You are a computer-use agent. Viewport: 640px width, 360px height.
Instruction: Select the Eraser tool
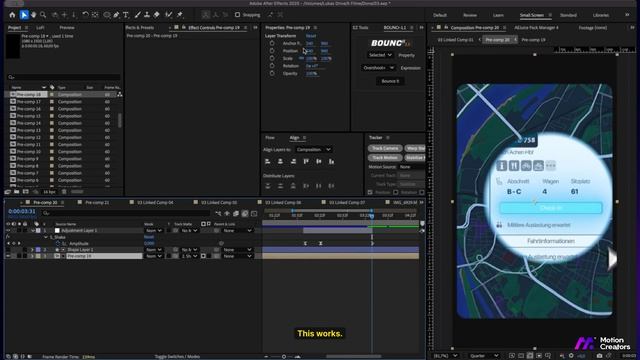(157, 15)
